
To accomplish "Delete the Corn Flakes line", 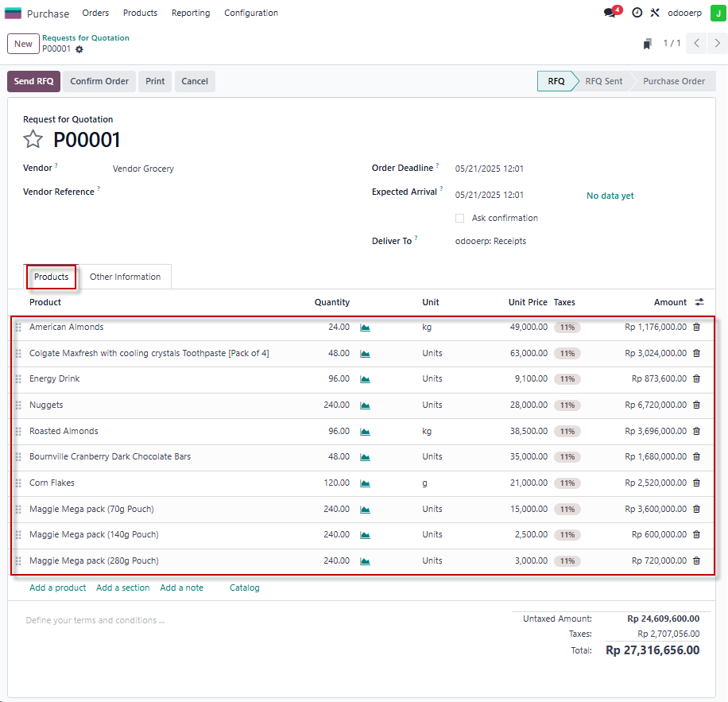I will coord(696,483).
